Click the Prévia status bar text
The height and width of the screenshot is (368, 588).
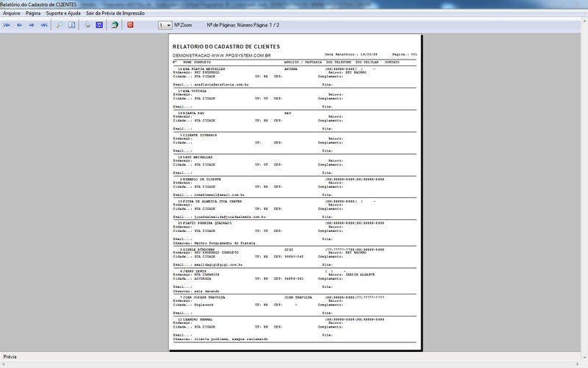click(10, 356)
